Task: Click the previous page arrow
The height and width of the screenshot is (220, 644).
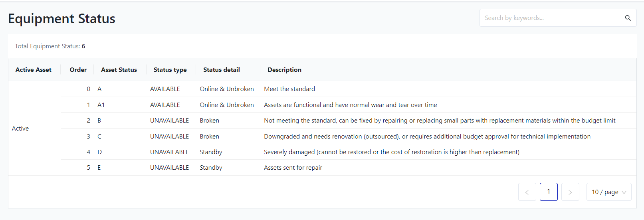Action: (x=527, y=192)
